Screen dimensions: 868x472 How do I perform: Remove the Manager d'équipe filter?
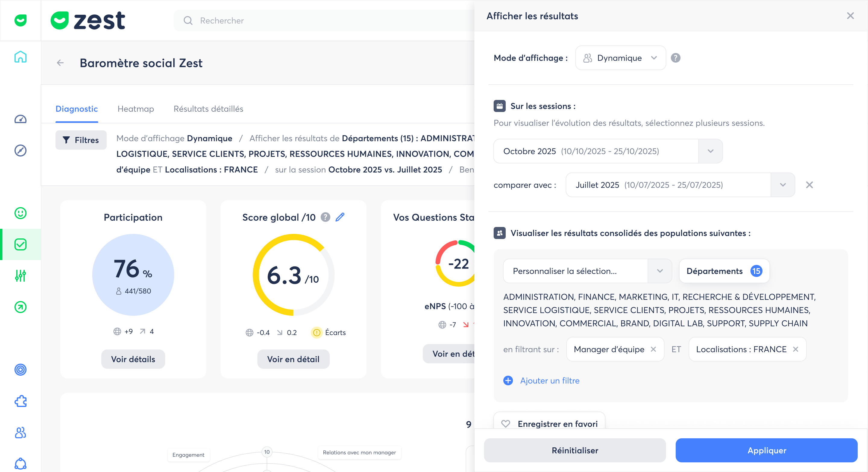(653, 349)
